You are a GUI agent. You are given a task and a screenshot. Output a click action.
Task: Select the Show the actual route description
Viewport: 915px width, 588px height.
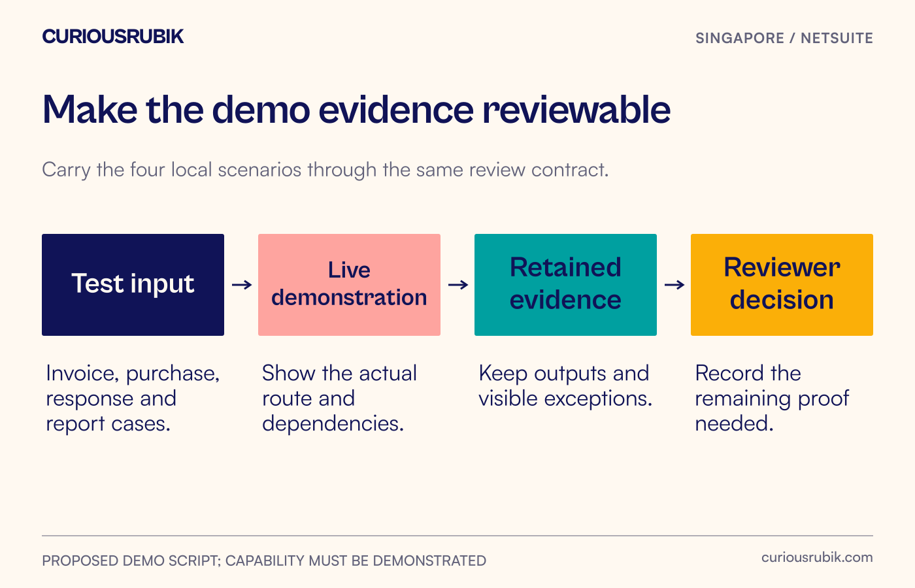[x=339, y=398]
